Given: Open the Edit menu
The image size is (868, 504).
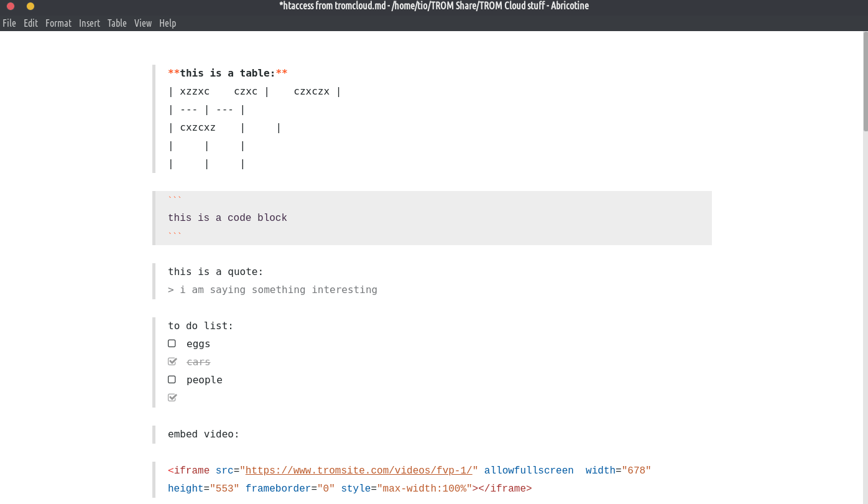Looking at the screenshot, I should coord(30,23).
